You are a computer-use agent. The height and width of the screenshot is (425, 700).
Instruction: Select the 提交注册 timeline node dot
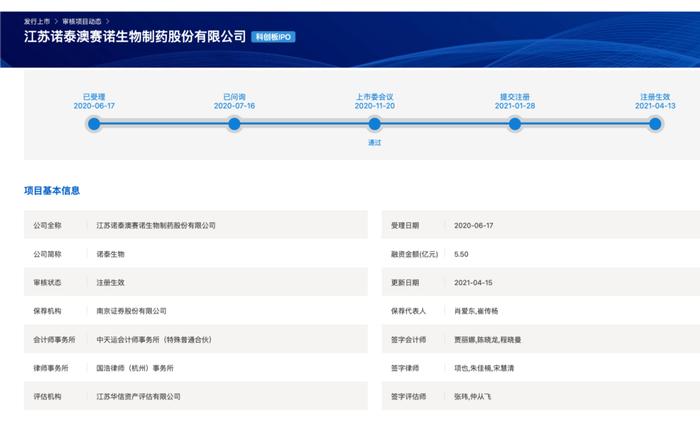click(515, 124)
